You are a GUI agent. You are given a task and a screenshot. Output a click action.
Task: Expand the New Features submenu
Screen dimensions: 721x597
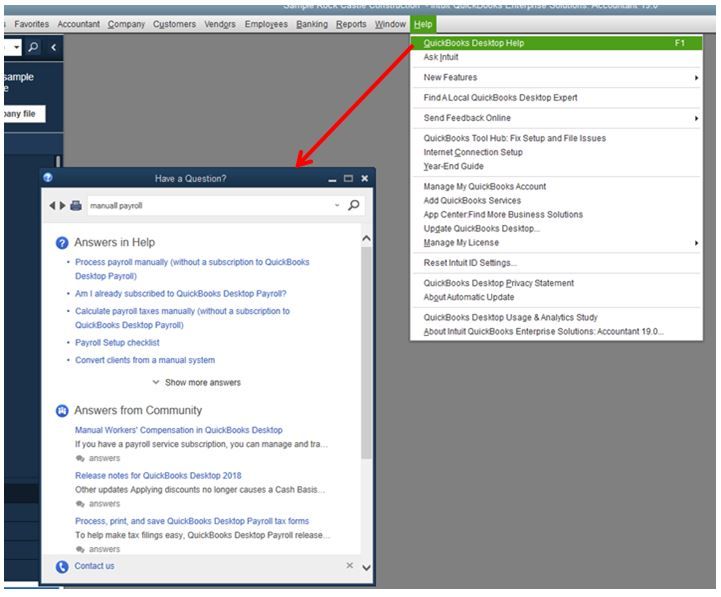click(556, 77)
